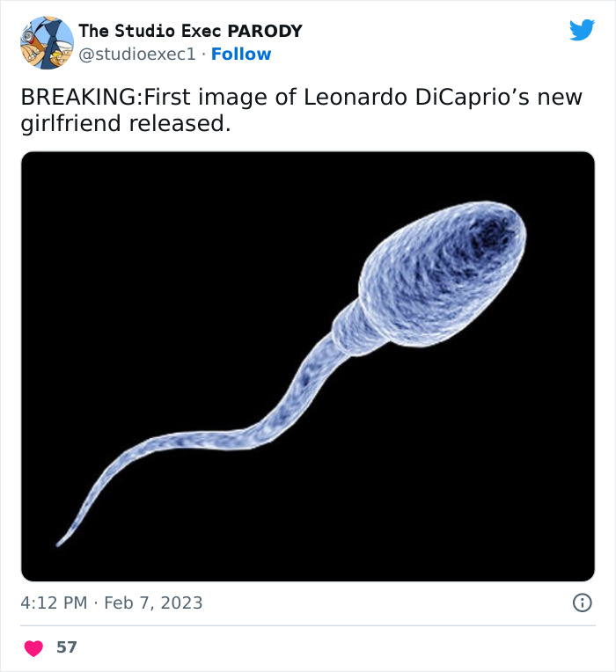
Task: Like the tweet with the heart icon
Action: click(x=33, y=648)
